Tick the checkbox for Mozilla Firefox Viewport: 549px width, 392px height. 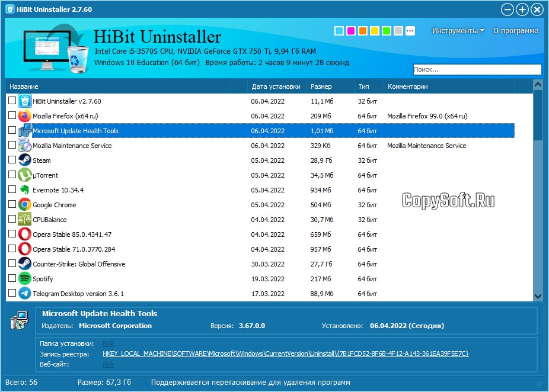coord(12,115)
